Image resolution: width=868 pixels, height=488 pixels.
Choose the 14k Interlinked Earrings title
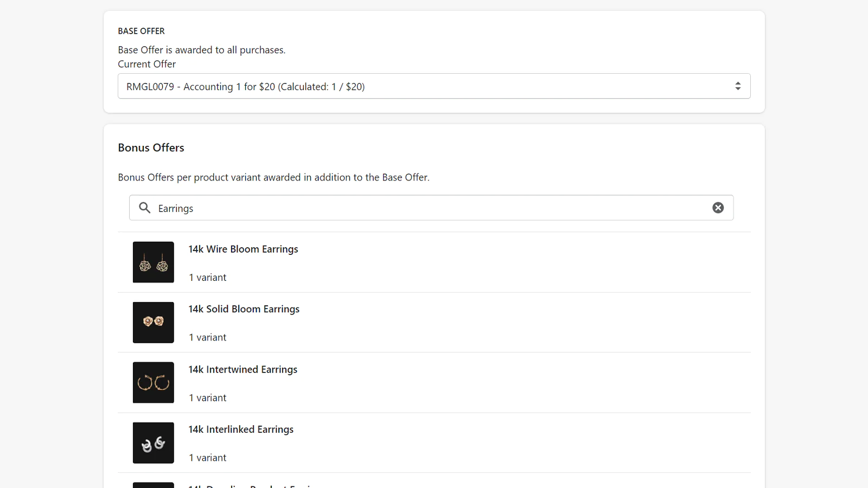pos(241,429)
